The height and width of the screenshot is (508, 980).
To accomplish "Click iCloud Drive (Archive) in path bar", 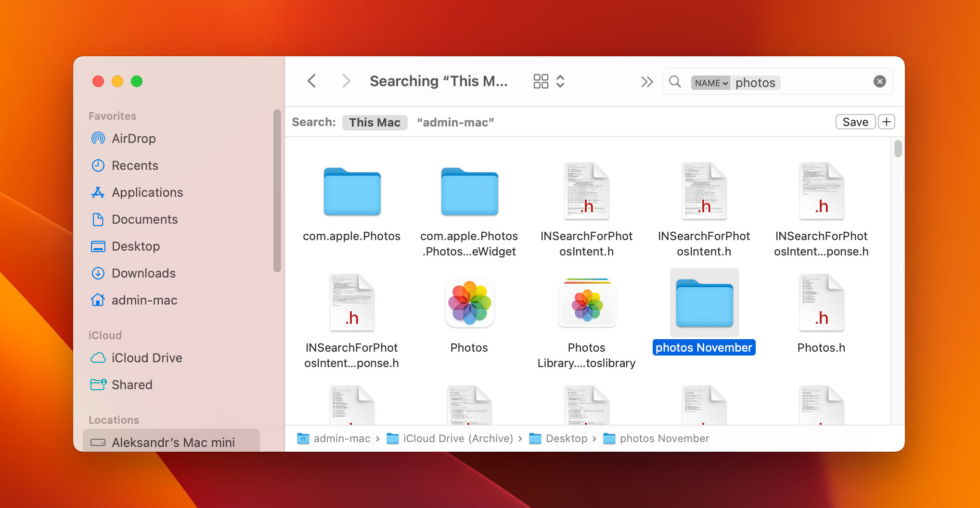I will (x=458, y=438).
